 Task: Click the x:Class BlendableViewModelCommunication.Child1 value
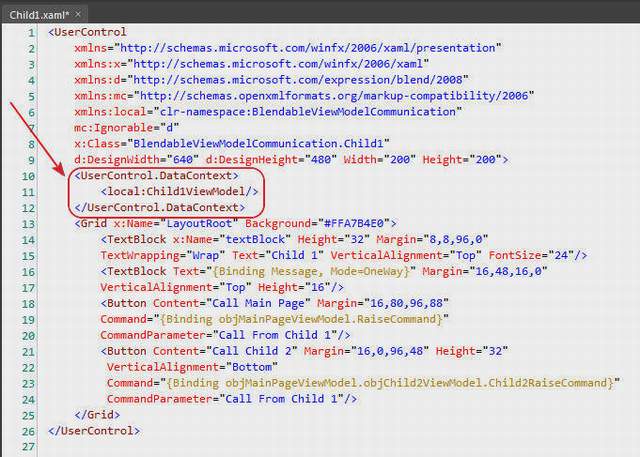tap(258, 144)
